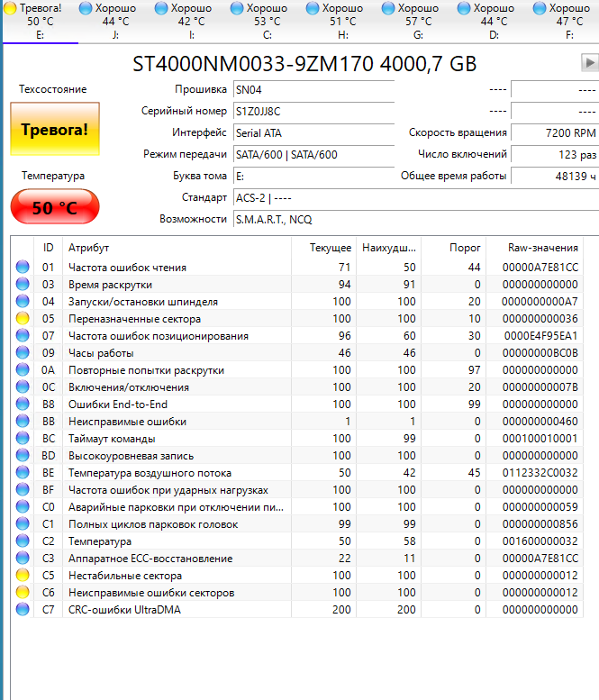Switch to drive G: tab
Screen dimensions: 599x700
pyautogui.click(x=419, y=21)
